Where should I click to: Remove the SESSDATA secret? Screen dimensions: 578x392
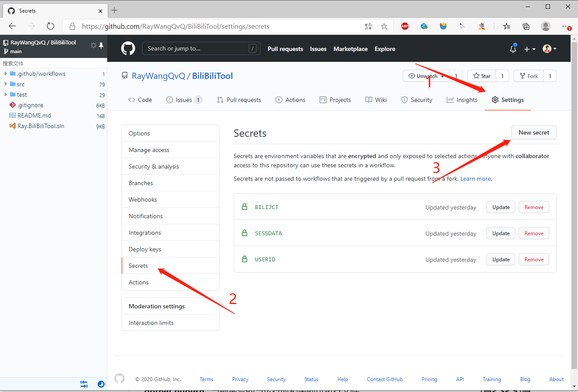(x=534, y=233)
